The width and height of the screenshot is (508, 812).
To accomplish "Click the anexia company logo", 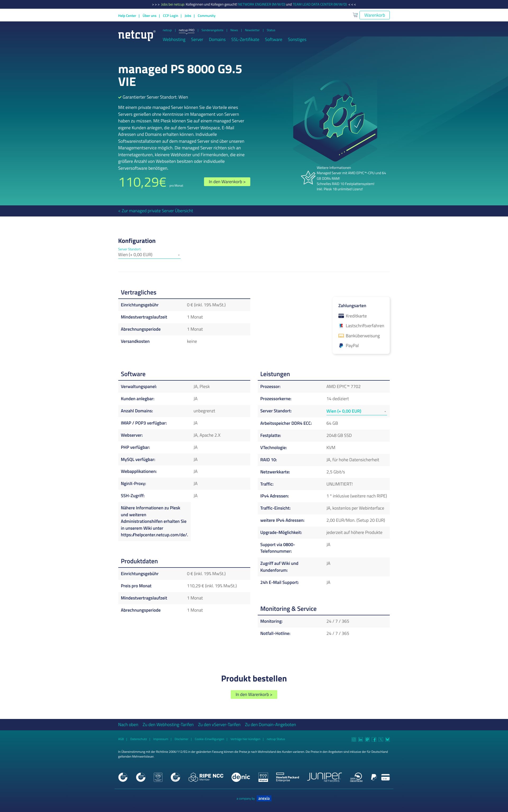I will click(x=264, y=799).
